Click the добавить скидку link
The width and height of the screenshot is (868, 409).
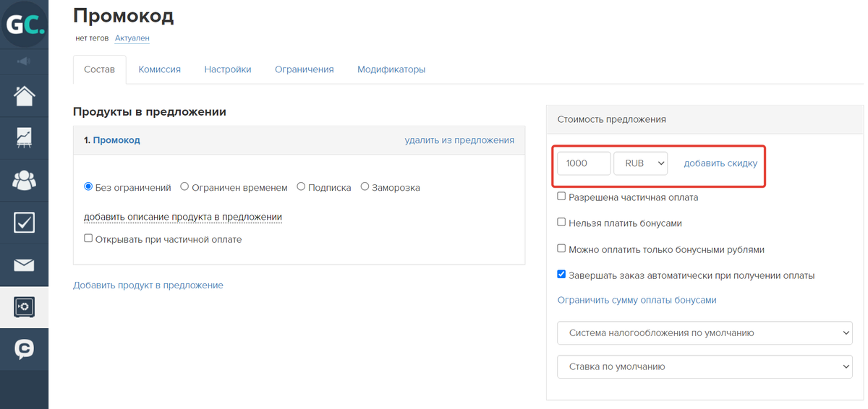coord(720,163)
